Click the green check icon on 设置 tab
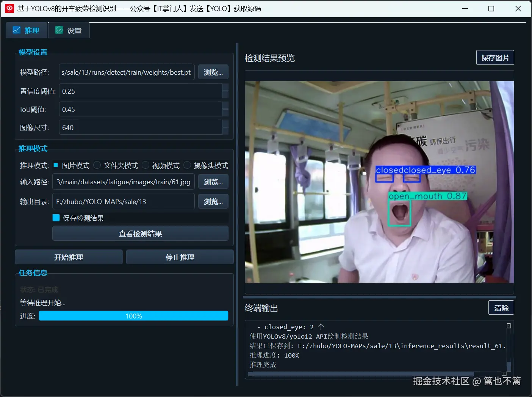Viewport: 532px width, 397px height. pos(59,30)
